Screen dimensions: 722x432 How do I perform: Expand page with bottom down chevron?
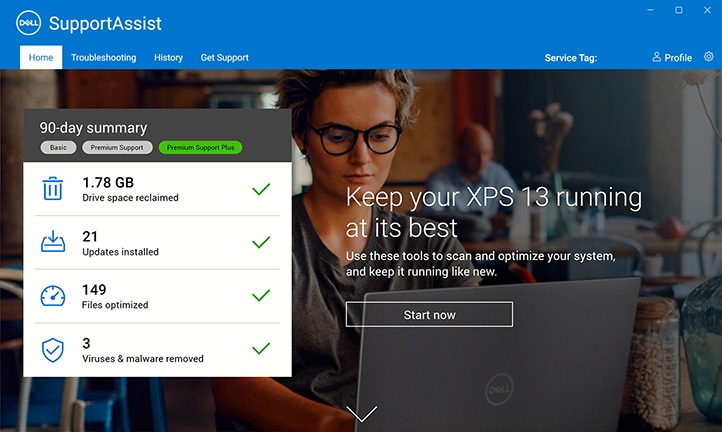pyautogui.click(x=361, y=413)
